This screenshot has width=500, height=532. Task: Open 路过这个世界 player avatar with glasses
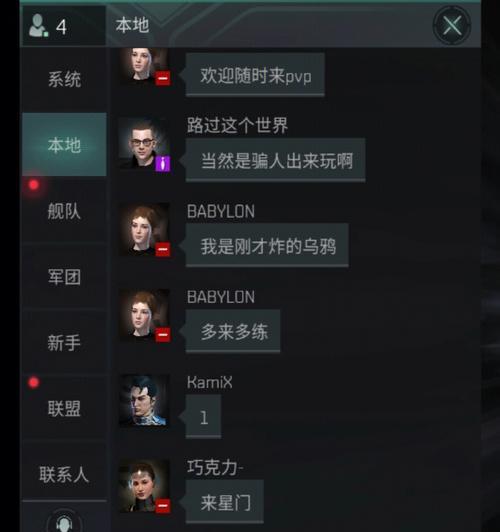[144, 144]
